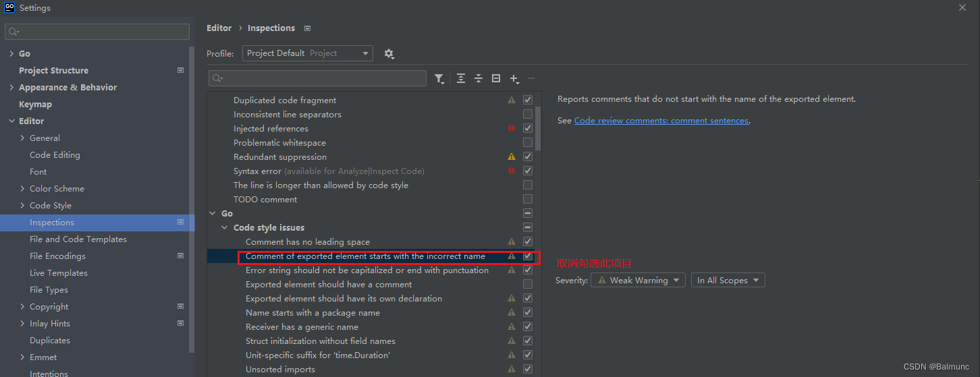Select Keymap in settings sidebar
980x377 pixels.
click(x=35, y=104)
